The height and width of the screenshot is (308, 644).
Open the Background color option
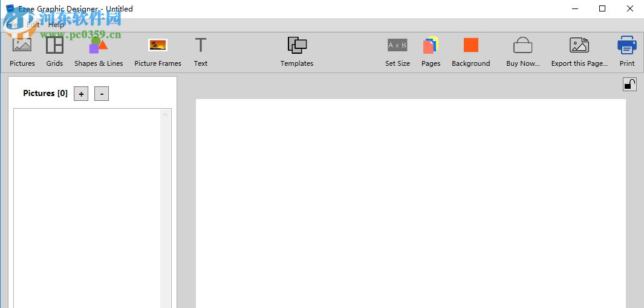(x=470, y=52)
